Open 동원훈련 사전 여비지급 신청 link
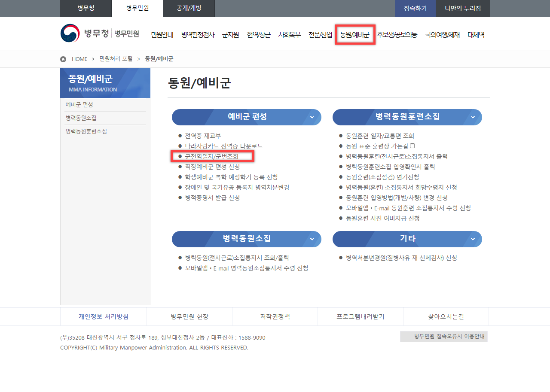The height and width of the screenshot is (392, 550). tap(383, 219)
